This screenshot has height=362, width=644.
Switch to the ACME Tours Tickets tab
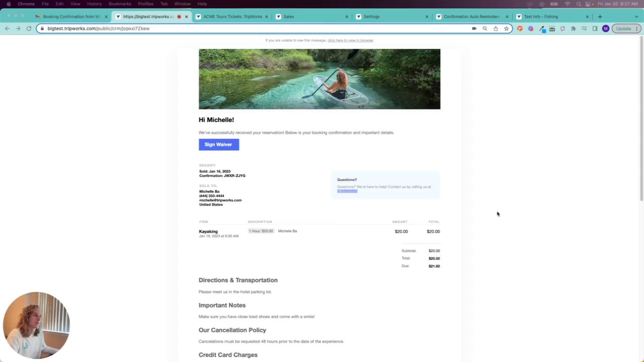click(x=232, y=17)
